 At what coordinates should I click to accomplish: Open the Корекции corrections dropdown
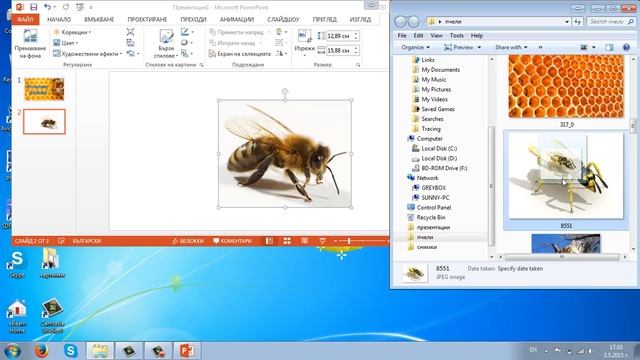pyautogui.click(x=72, y=32)
